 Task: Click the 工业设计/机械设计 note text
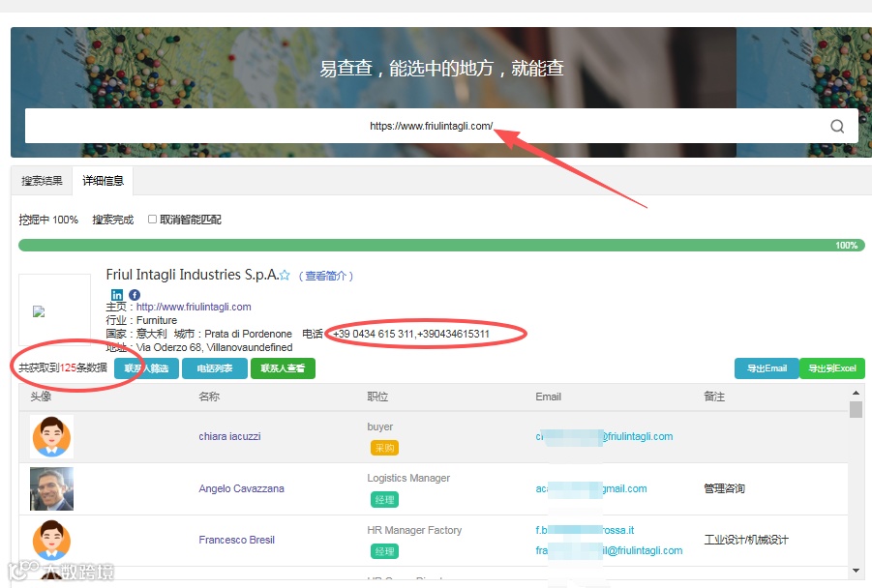pyautogui.click(x=746, y=541)
